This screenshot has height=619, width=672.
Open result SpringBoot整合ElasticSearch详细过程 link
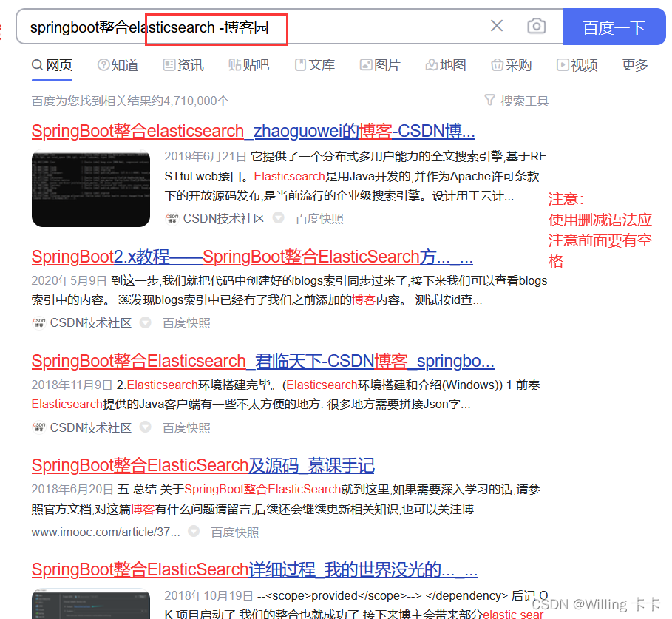pyautogui.click(x=254, y=569)
